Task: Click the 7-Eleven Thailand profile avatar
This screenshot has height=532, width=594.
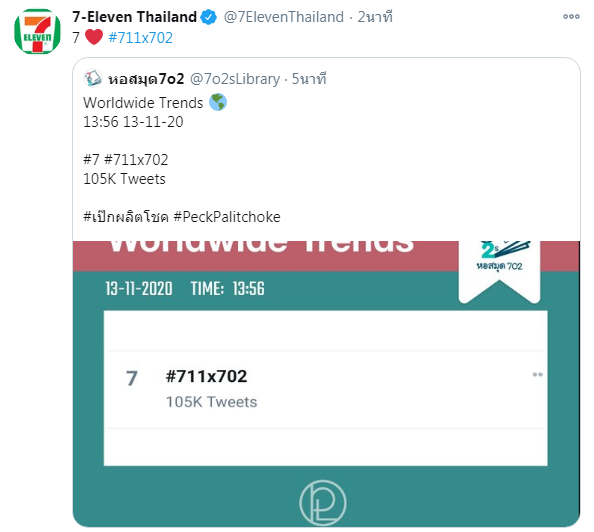Action: (x=37, y=31)
